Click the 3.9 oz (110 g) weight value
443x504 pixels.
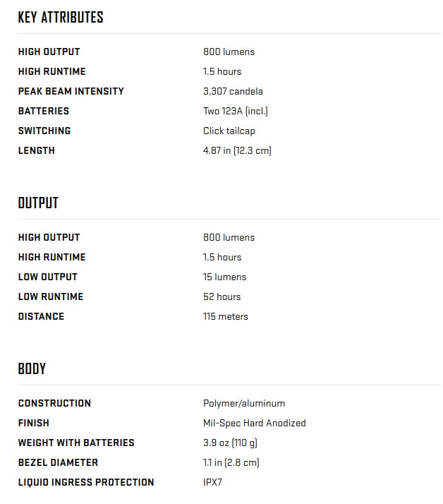coord(230,443)
